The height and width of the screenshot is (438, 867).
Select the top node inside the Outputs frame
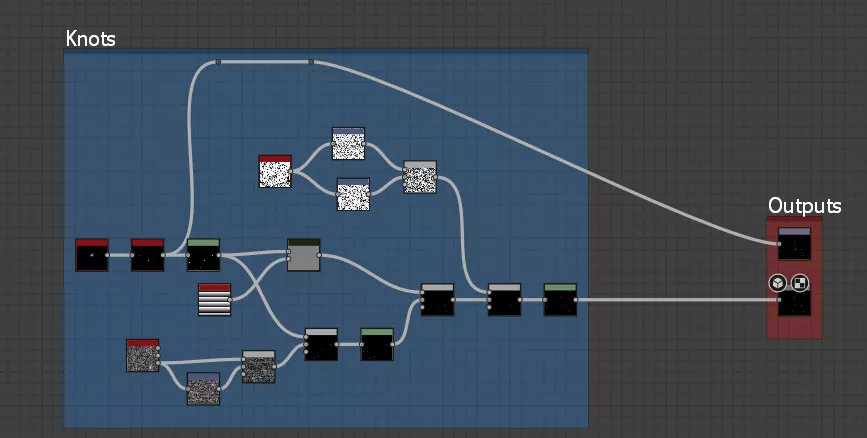point(794,245)
